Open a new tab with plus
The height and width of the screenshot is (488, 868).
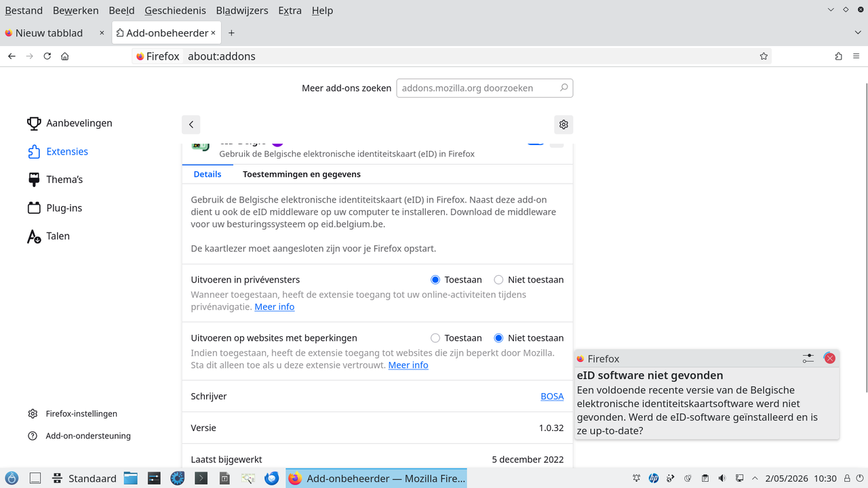click(231, 33)
